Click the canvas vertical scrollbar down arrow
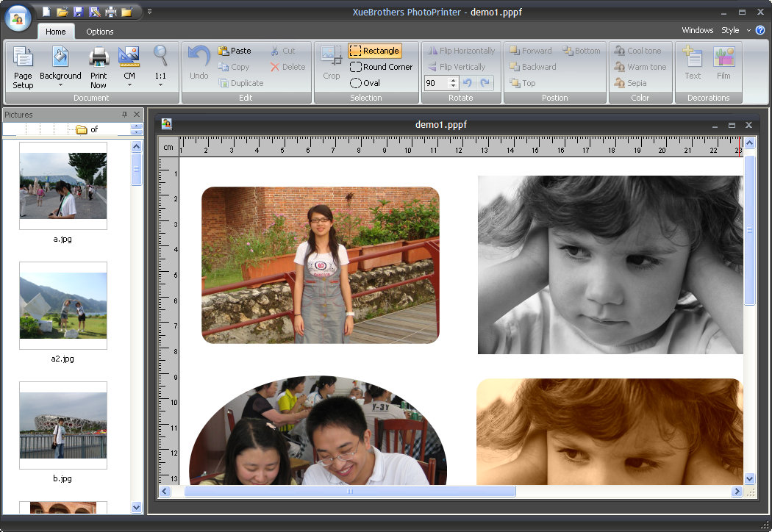This screenshot has width=772, height=532. tap(749, 478)
